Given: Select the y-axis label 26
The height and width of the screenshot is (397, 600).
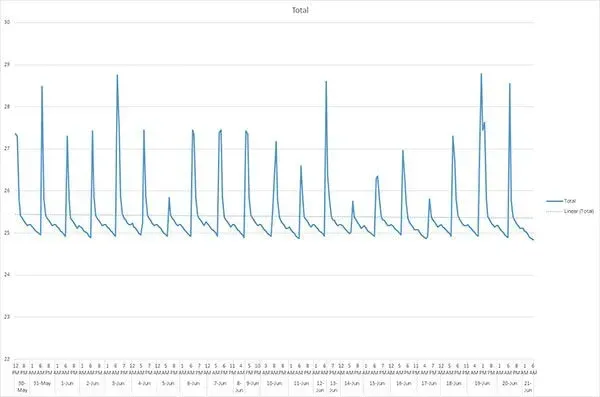Looking at the screenshot, I should tap(7, 190).
